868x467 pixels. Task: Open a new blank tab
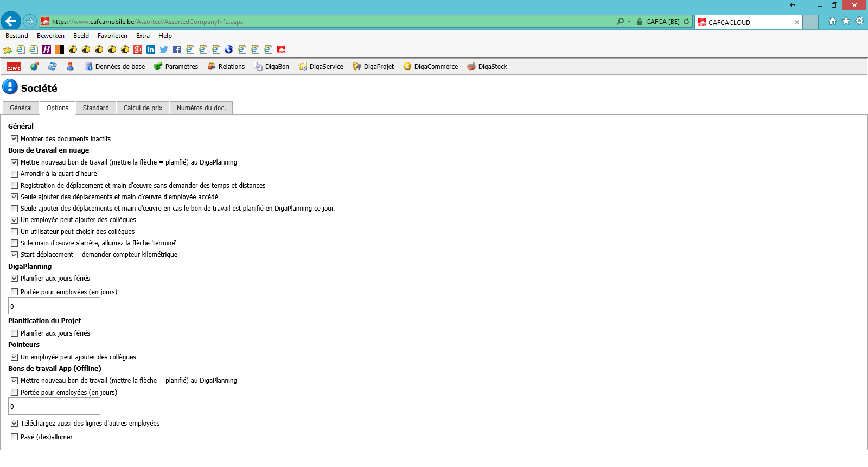tap(810, 22)
